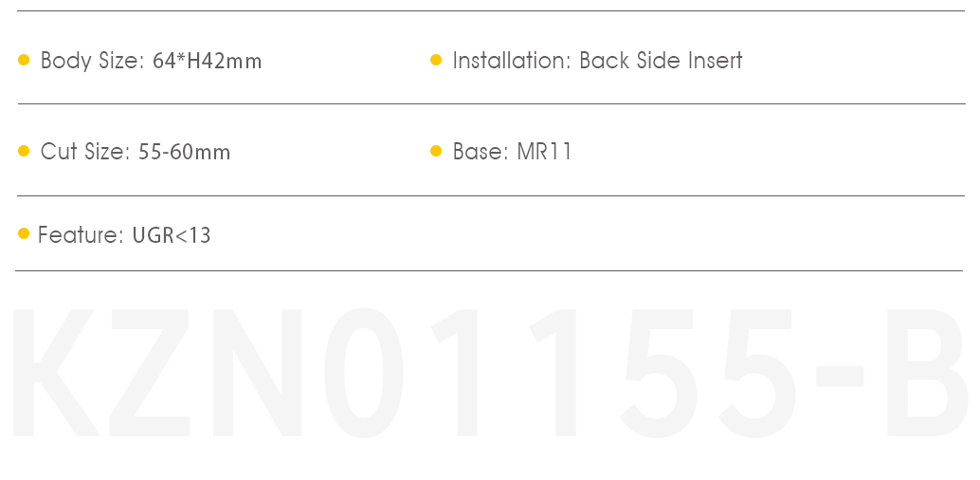Click the yellow bullet beside Installation
The height and width of the screenshot is (480, 980).
[436, 60]
